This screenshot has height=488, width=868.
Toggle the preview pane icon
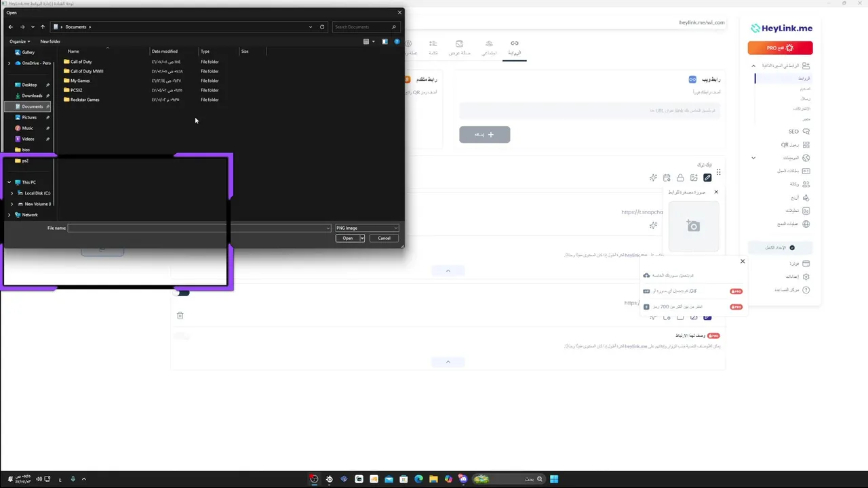click(384, 41)
